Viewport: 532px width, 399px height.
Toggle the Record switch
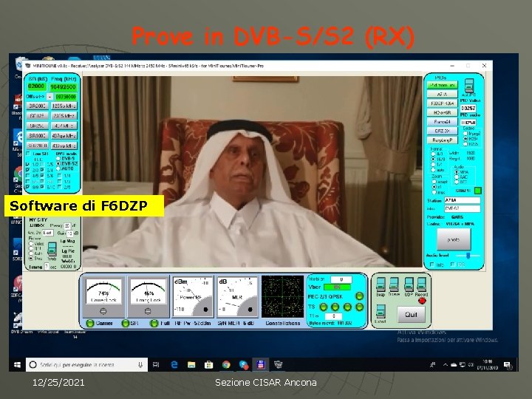(421, 284)
